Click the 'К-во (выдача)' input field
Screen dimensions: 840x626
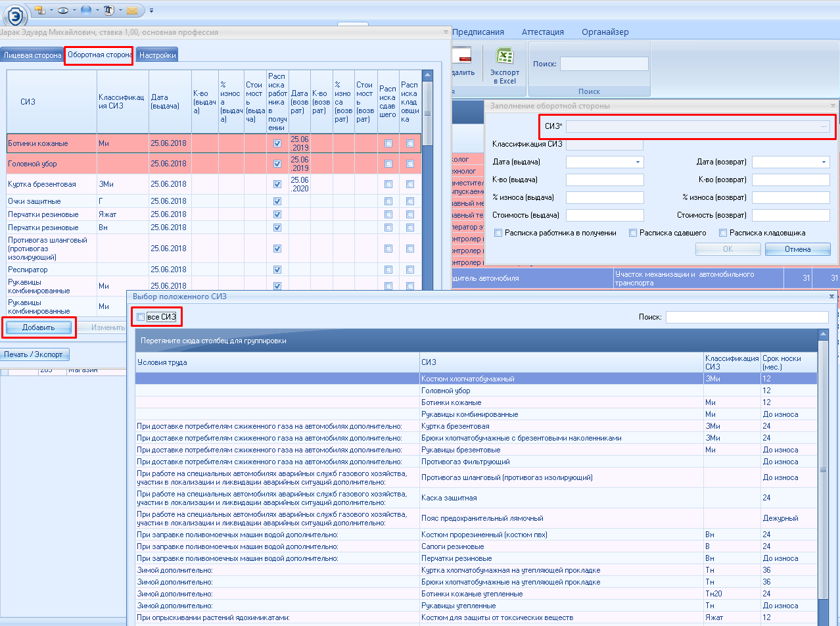coord(604,180)
